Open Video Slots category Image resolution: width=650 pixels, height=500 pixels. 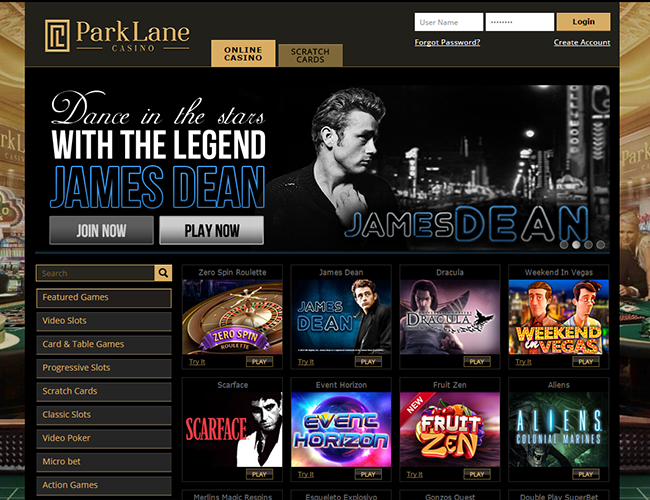[x=104, y=321]
